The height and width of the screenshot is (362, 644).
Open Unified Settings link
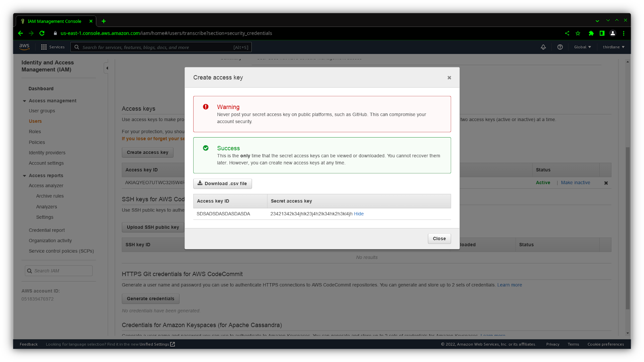tap(154, 344)
